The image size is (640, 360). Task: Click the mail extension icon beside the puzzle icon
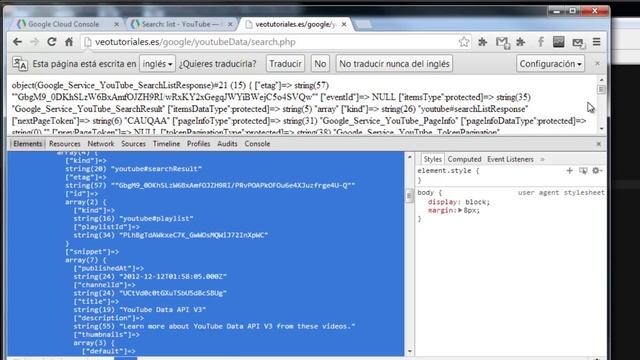click(502, 42)
